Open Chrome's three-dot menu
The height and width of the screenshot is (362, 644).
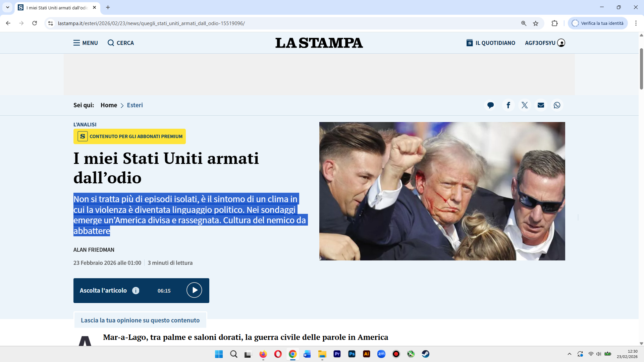pos(636,23)
